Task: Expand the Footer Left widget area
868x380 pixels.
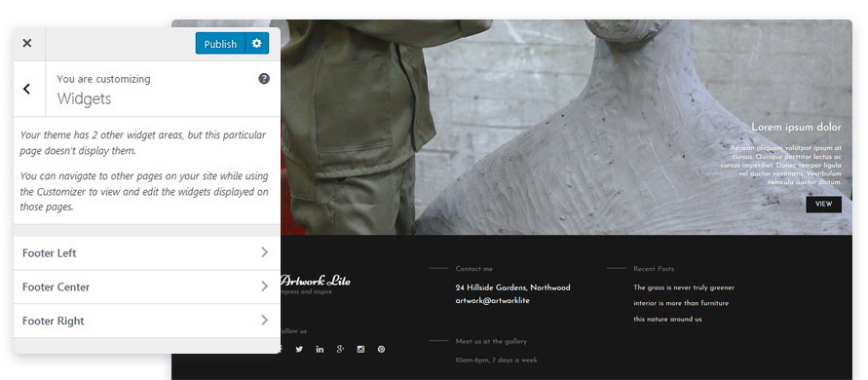Action: (x=147, y=253)
